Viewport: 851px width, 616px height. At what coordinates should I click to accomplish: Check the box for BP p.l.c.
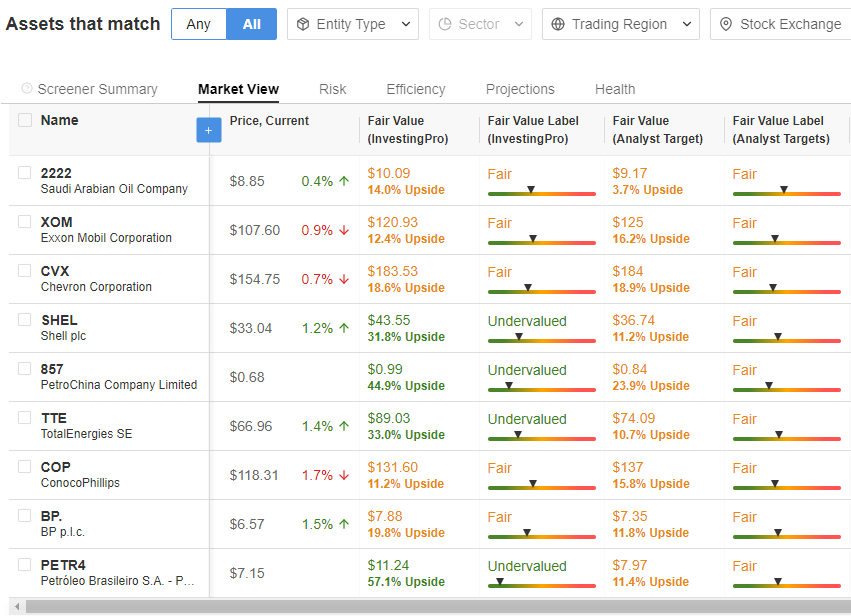coord(24,515)
